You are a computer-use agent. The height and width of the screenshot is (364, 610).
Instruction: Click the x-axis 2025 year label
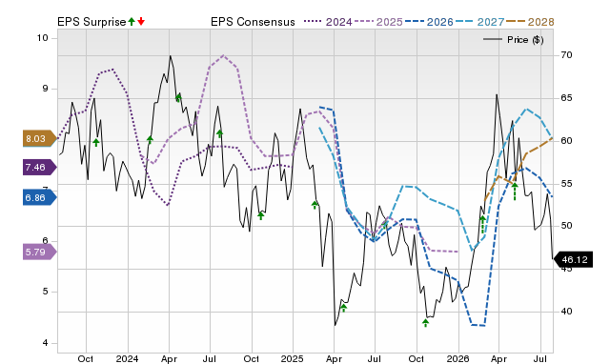click(x=293, y=358)
